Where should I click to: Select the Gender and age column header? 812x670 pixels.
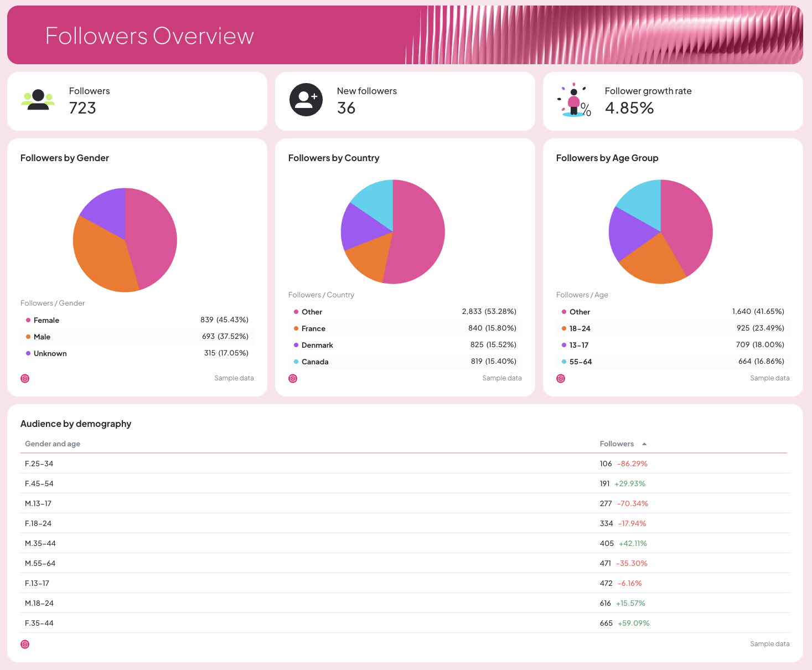point(52,444)
